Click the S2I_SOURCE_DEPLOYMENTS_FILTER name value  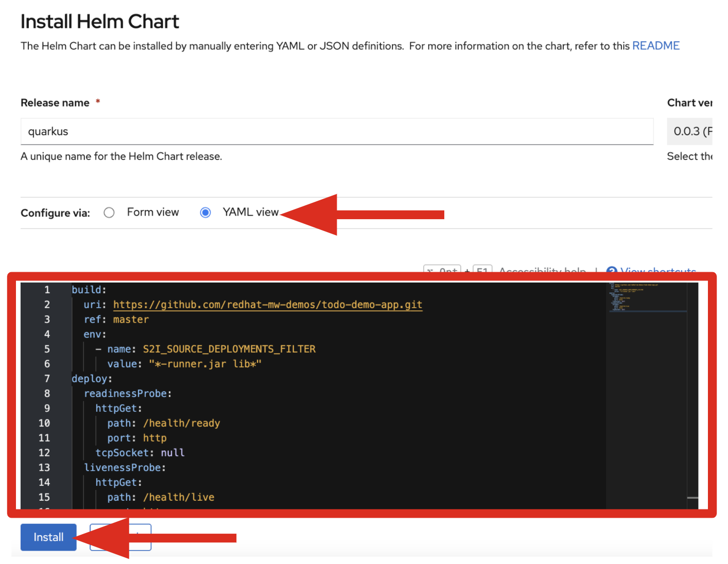(x=229, y=349)
